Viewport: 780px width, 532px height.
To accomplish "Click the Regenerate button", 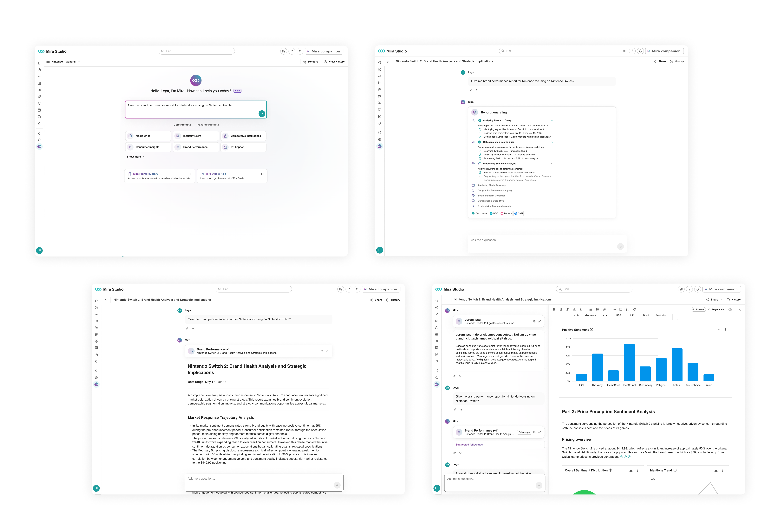I will click(716, 310).
